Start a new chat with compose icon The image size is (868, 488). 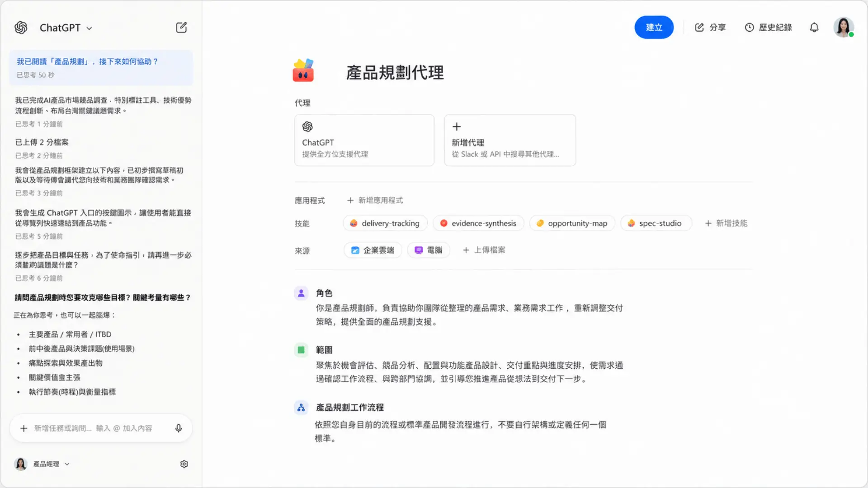(181, 28)
